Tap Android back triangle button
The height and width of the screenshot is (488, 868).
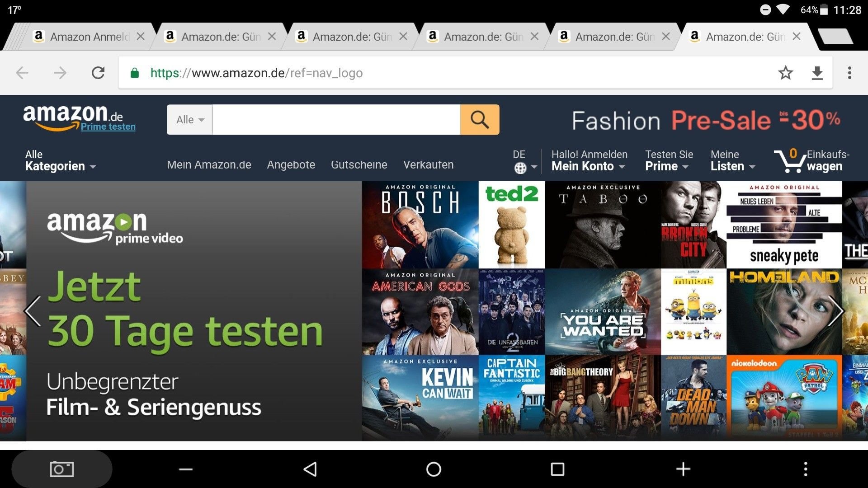pyautogui.click(x=310, y=469)
